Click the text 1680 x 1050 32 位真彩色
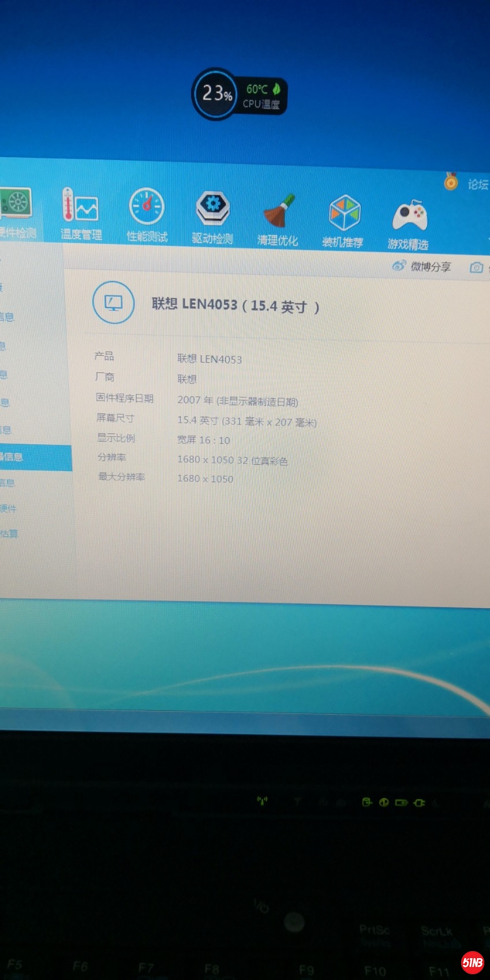 tap(233, 460)
